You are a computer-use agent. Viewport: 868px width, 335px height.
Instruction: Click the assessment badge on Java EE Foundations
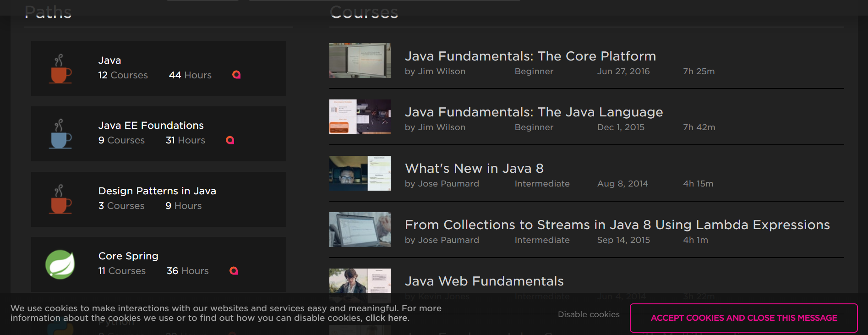230,140
